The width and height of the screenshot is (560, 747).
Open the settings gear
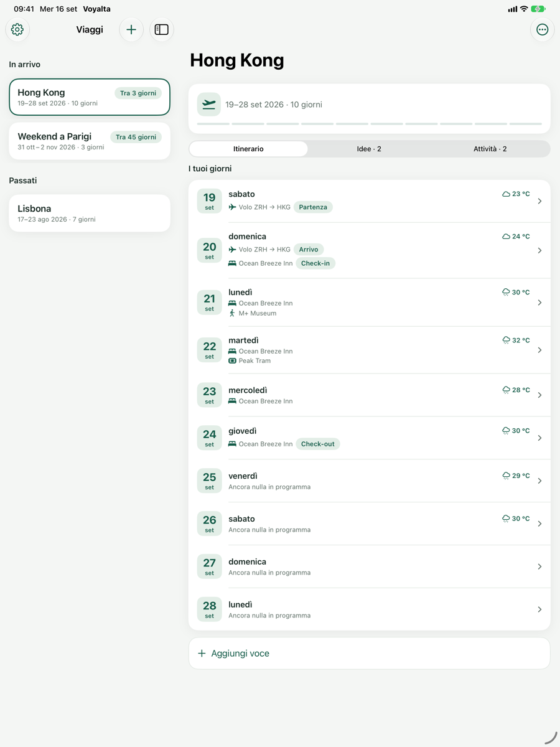click(x=17, y=29)
